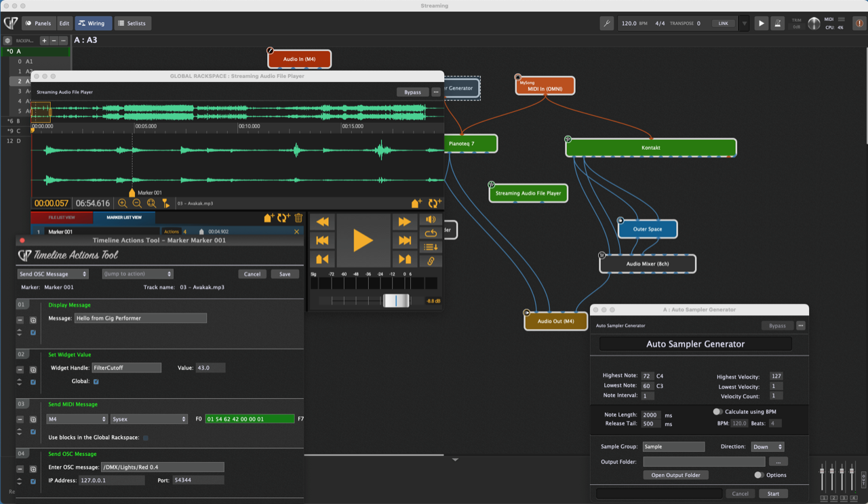Viewport: 868px width, 504px height.
Task: Open the Sysex message type dropdown
Action: pyautogui.click(x=149, y=419)
